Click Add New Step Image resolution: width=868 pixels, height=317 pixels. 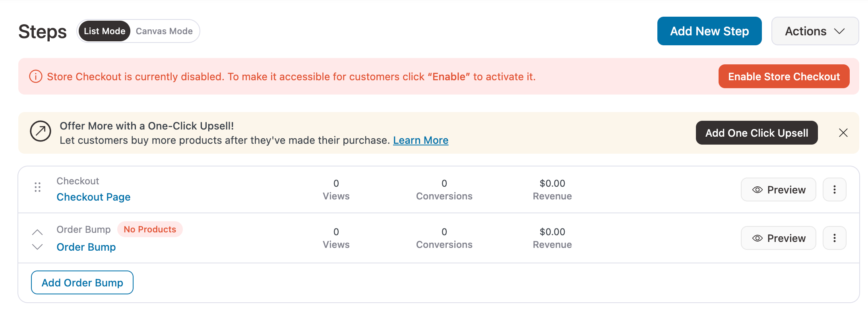point(709,31)
